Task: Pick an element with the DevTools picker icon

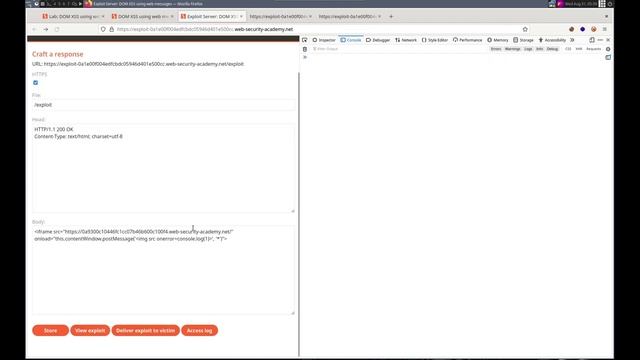Action: [x=304, y=40]
